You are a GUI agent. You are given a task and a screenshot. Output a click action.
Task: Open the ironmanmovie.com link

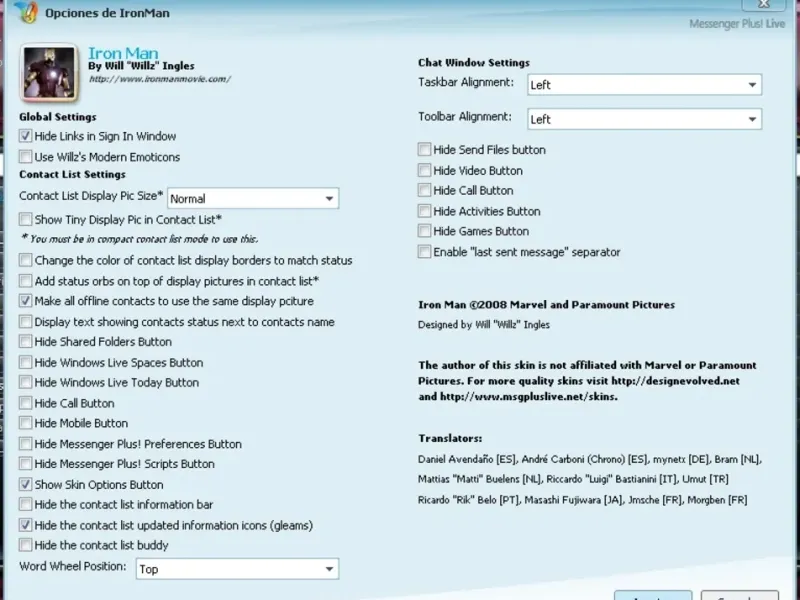tap(160, 79)
